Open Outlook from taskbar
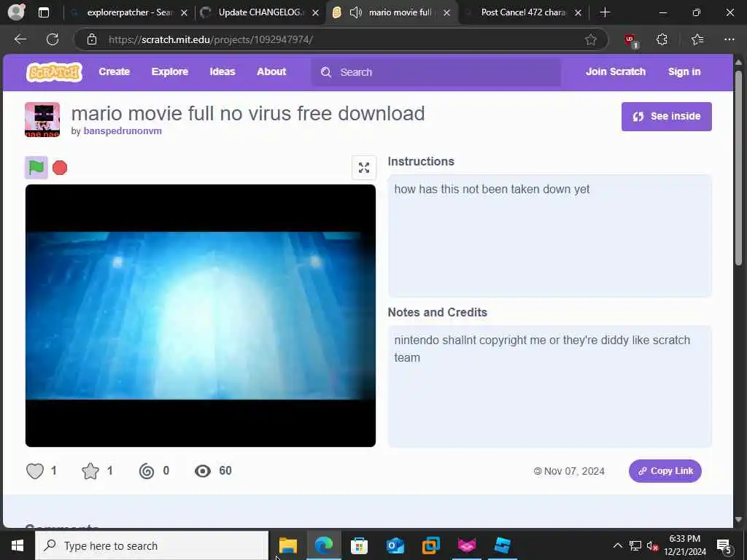This screenshot has height=560, width=747. click(395, 545)
